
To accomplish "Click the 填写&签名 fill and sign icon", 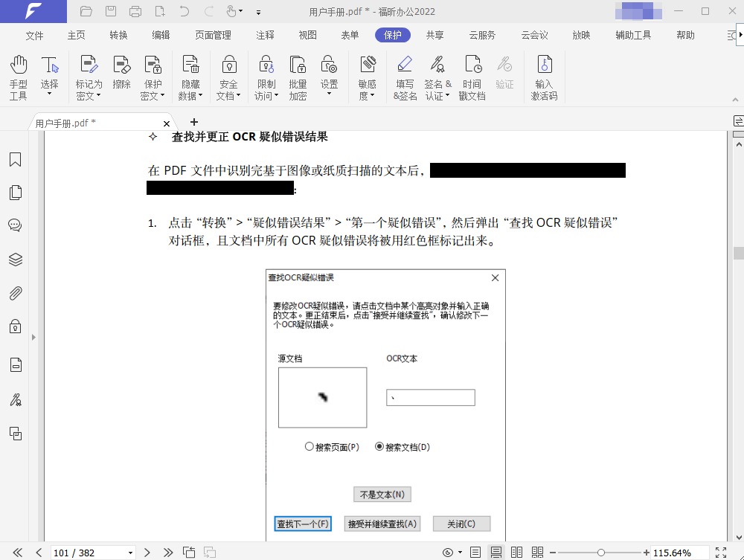I will (x=405, y=77).
